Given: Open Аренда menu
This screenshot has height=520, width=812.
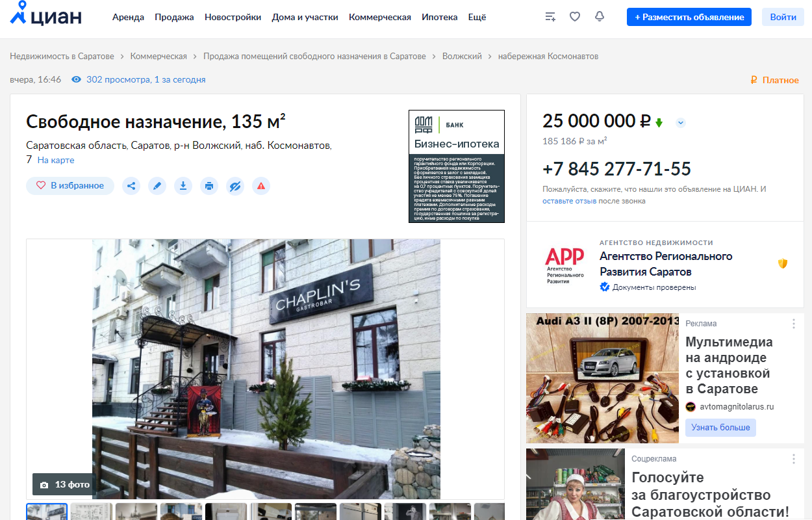Looking at the screenshot, I should tap(128, 18).
